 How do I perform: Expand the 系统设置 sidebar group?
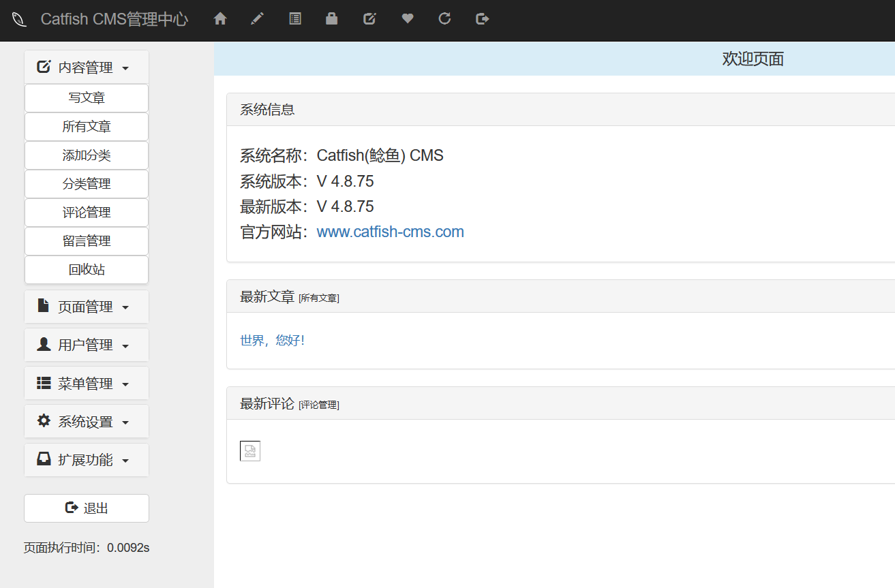click(x=87, y=422)
